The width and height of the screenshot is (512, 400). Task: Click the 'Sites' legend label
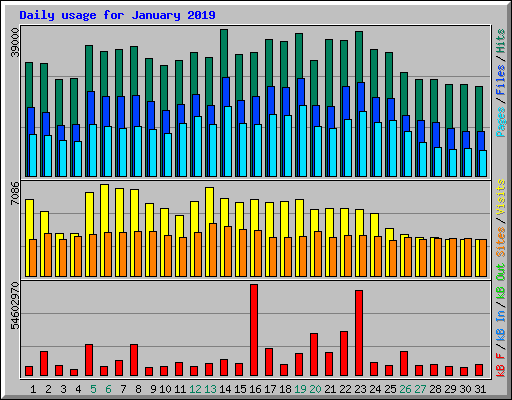tap(501, 242)
